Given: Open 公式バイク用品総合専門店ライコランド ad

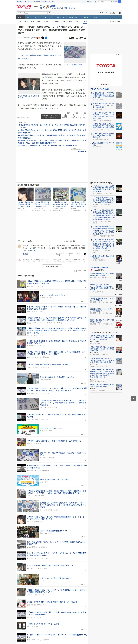Looking at the screenshot, I should click(55, 531).
